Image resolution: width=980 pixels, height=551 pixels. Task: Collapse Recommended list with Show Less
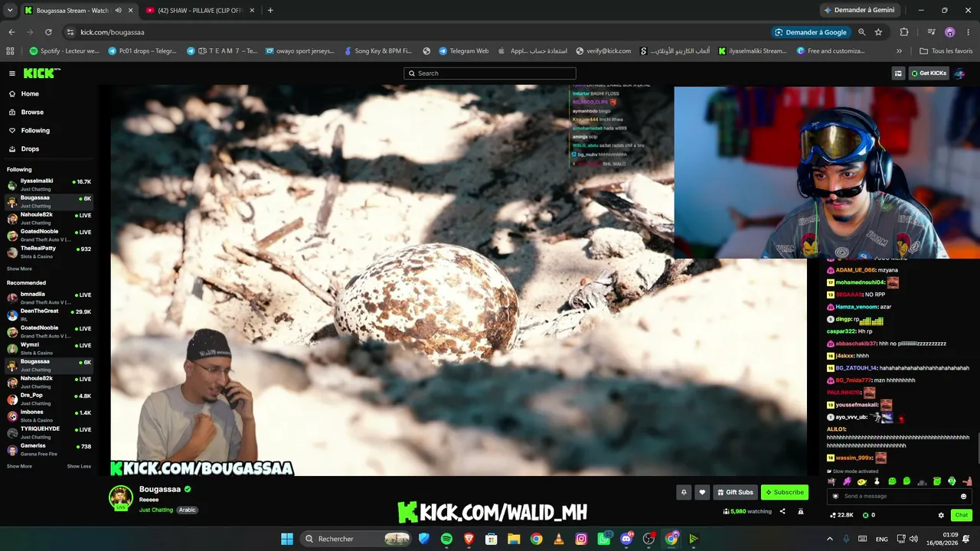(79, 466)
